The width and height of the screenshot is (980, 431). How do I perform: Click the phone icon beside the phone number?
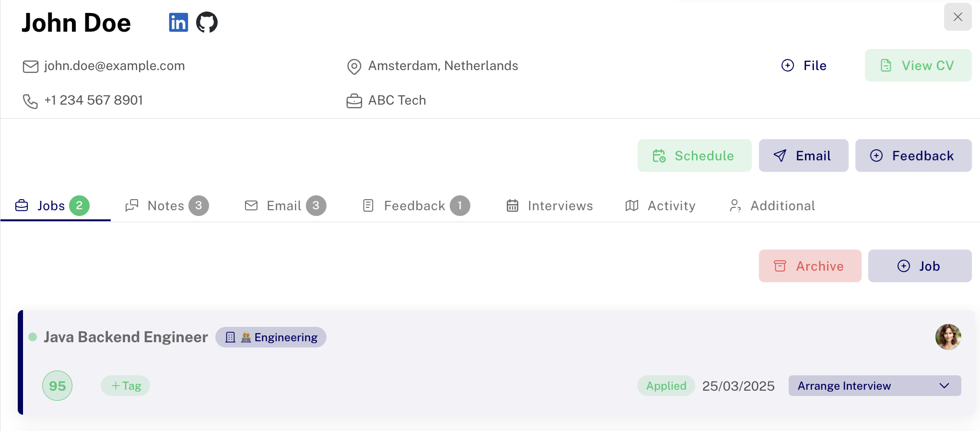click(30, 101)
